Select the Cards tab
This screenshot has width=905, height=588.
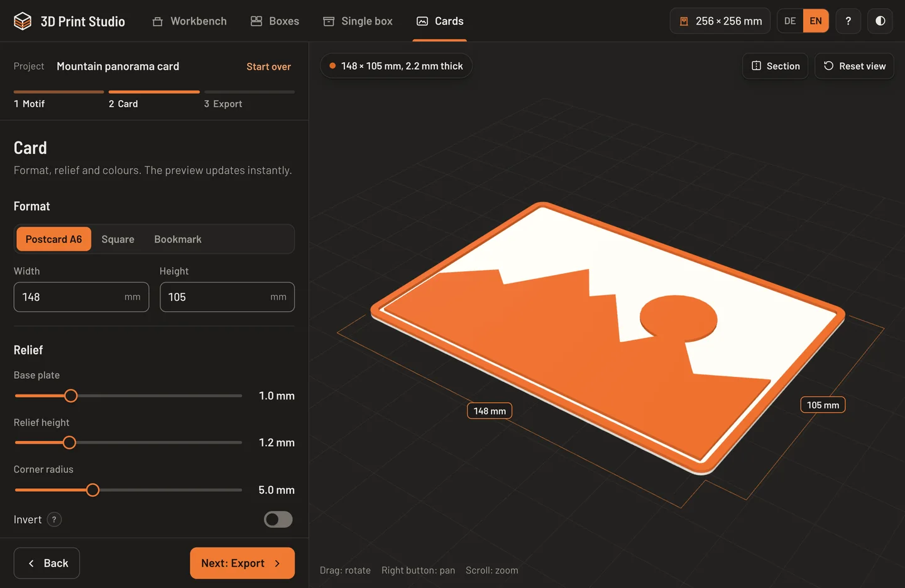[440, 21]
